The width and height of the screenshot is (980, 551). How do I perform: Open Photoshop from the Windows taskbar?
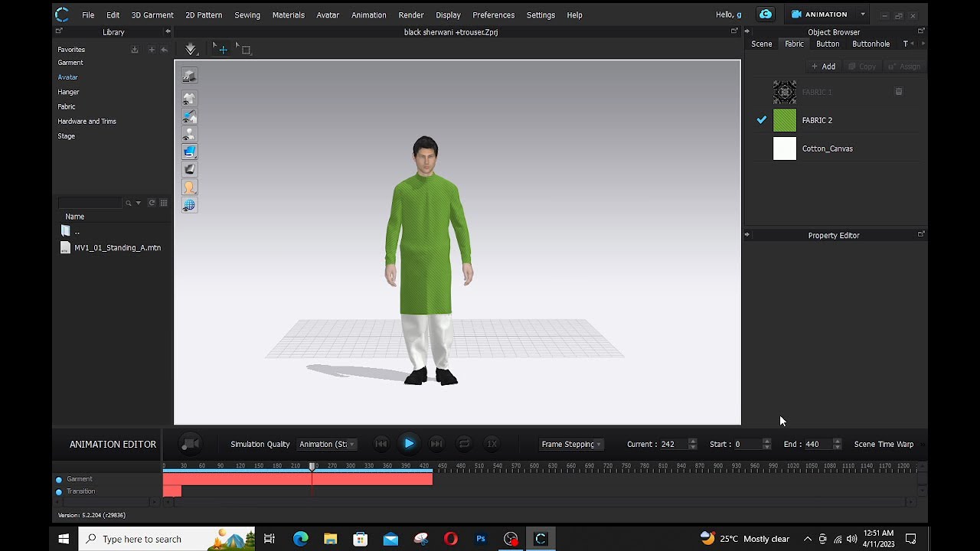pos(481,539)
